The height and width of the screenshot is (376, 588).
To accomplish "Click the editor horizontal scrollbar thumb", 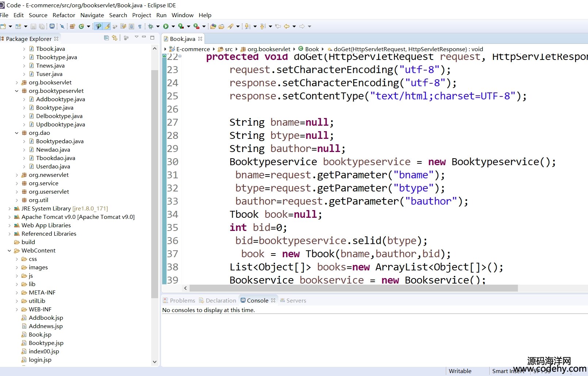I will point(354,288).
